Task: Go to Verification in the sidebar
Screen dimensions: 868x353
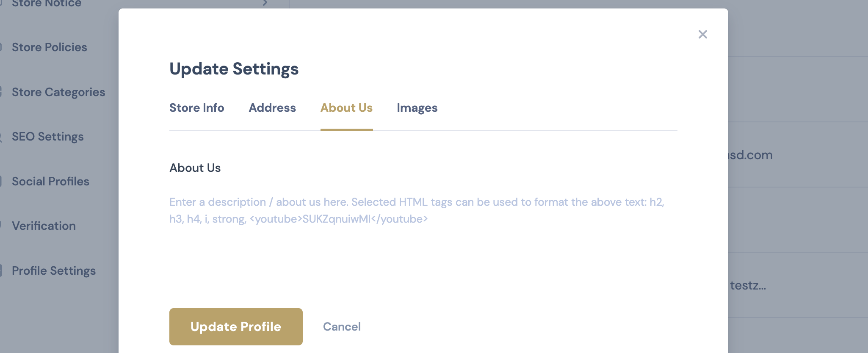Action: [44, 226]
